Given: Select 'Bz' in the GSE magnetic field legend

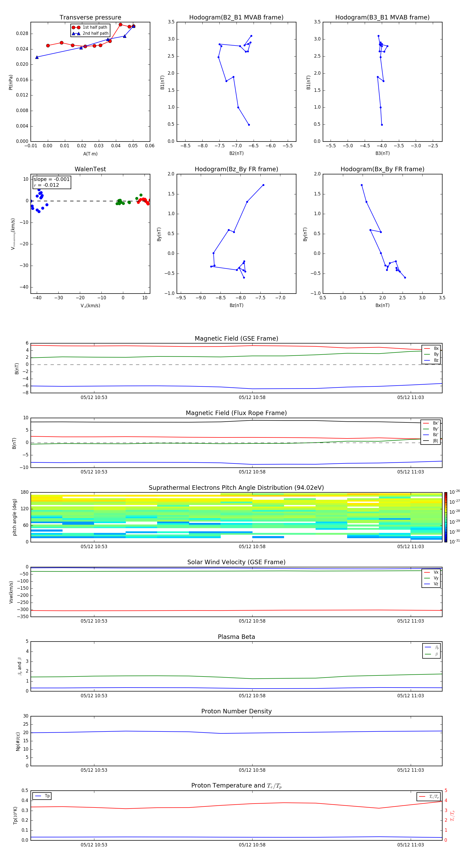Looking at the screenshot, I should [431, 360].
